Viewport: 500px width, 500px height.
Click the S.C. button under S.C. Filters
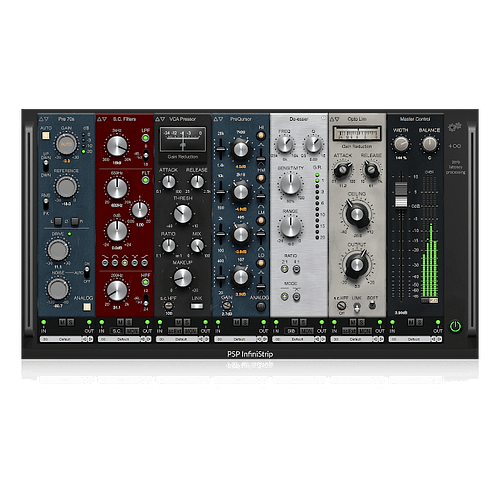117,331
